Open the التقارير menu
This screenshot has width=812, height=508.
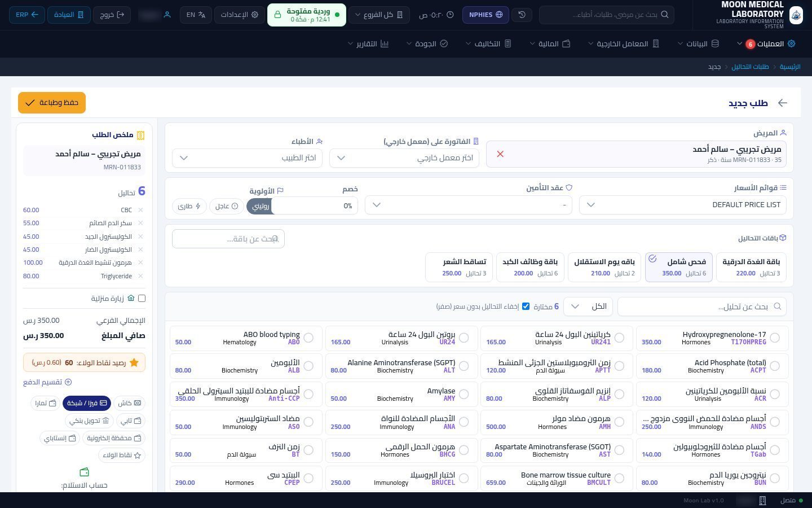click(x=368, y=43)
